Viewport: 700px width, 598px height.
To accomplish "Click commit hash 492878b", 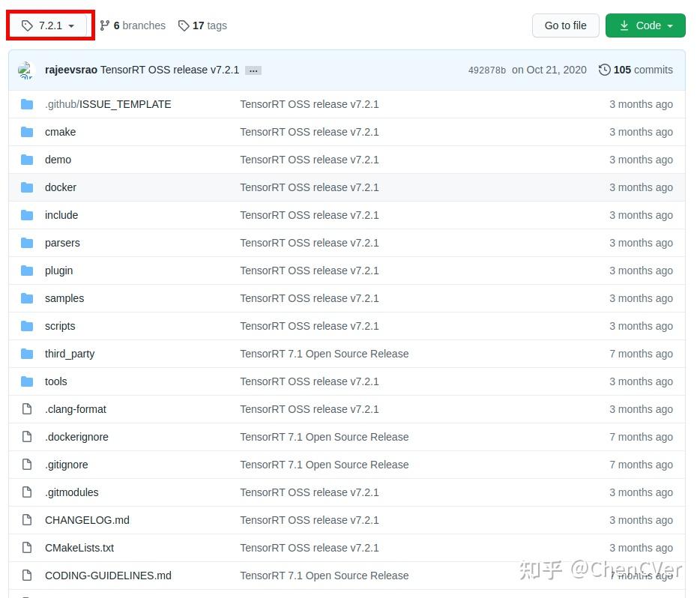I will [488, 70].
